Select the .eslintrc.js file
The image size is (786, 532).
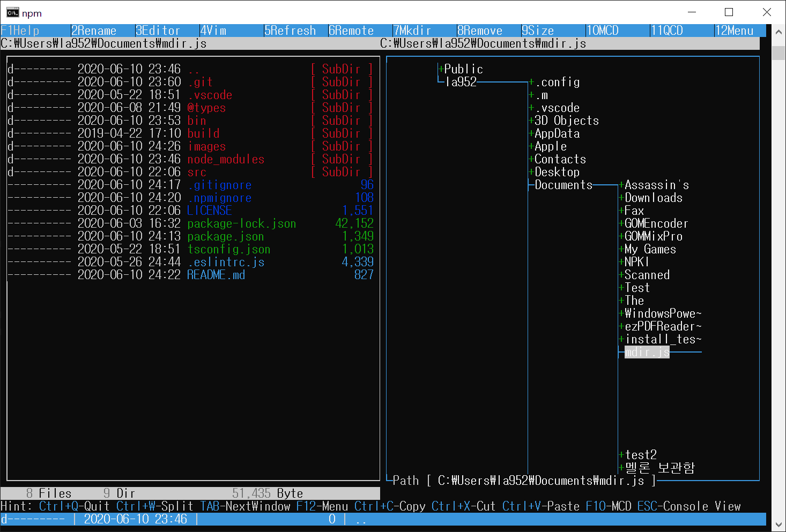point(190,262)
